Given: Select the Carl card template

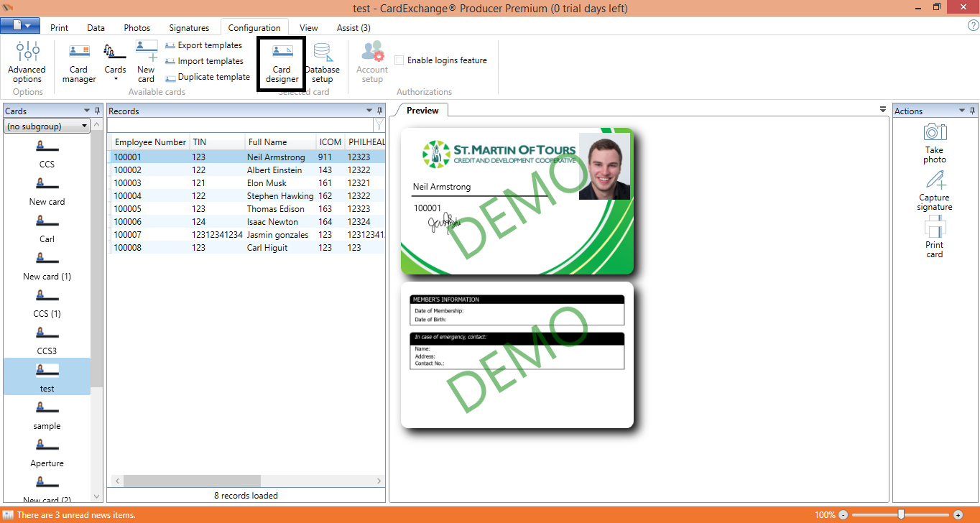Looking at the screenshot, I should [x=47, y=228].
